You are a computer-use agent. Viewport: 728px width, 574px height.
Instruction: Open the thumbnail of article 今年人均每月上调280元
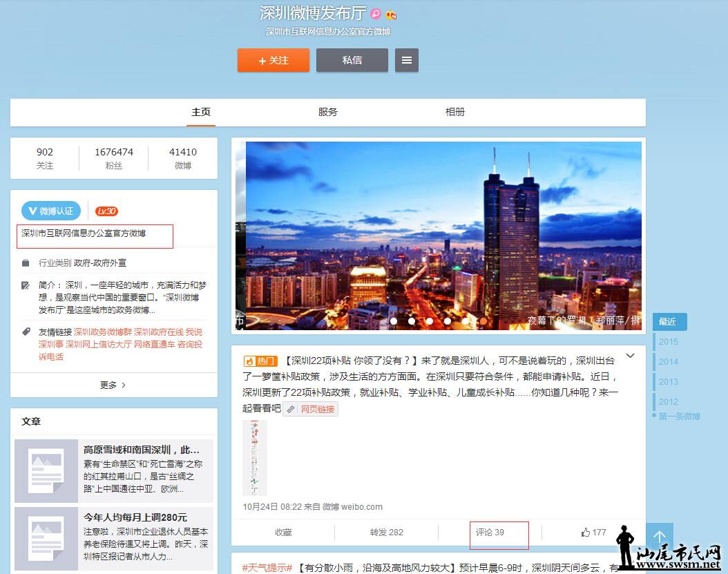[x=46, y=539]
